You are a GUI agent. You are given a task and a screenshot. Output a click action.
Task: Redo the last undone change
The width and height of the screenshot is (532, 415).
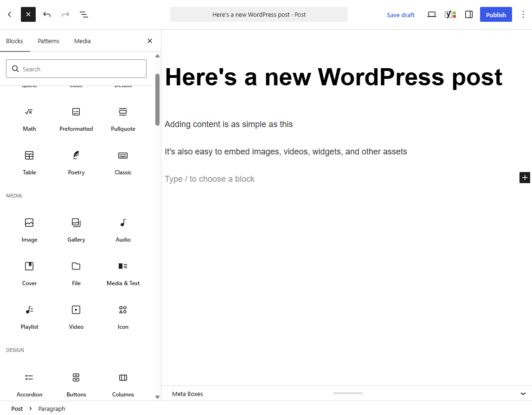pos(65,14)
